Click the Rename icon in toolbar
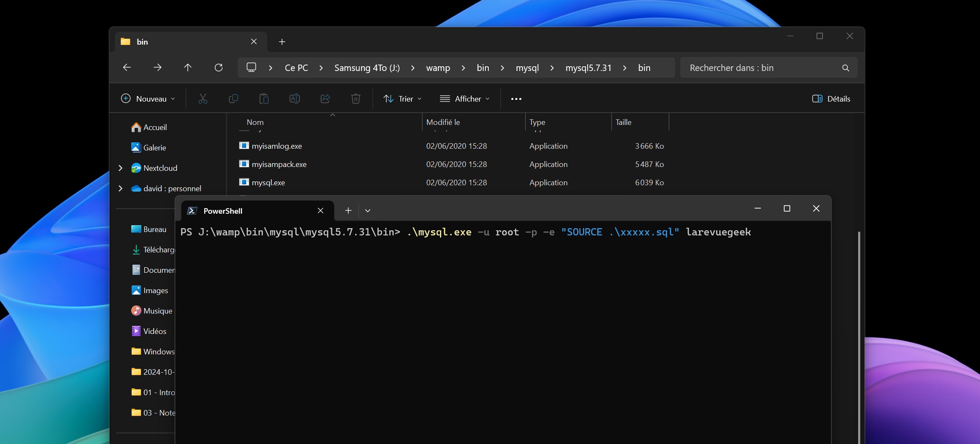This screenshot has height=444, width=980. pos(295,99)
